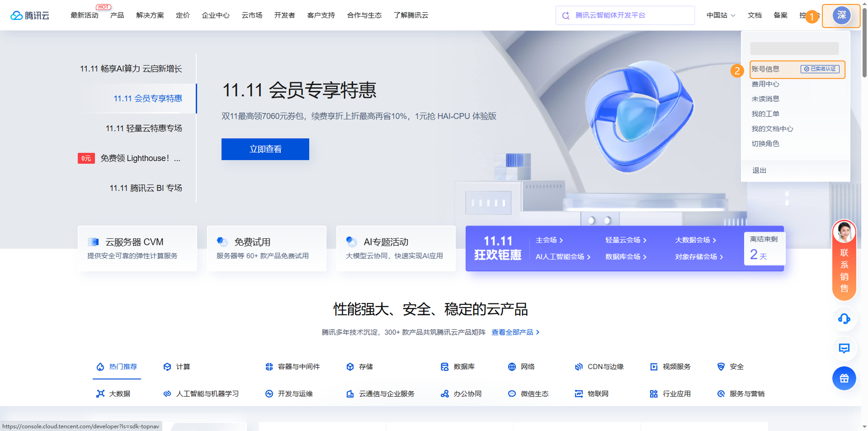
Task: Select 费用中心 in account menu
Action: point(765,84)
